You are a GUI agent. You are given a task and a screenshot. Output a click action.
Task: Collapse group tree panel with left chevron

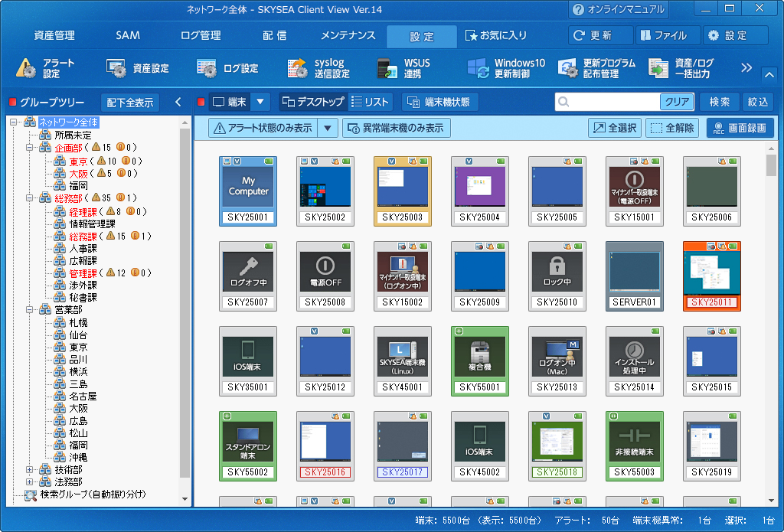pyautogui.click(x=178, y=102)
